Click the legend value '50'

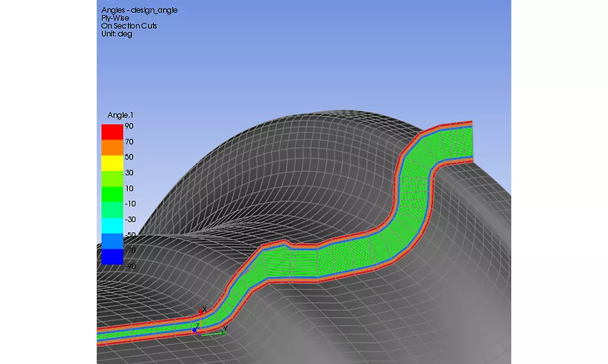(129, 157)
